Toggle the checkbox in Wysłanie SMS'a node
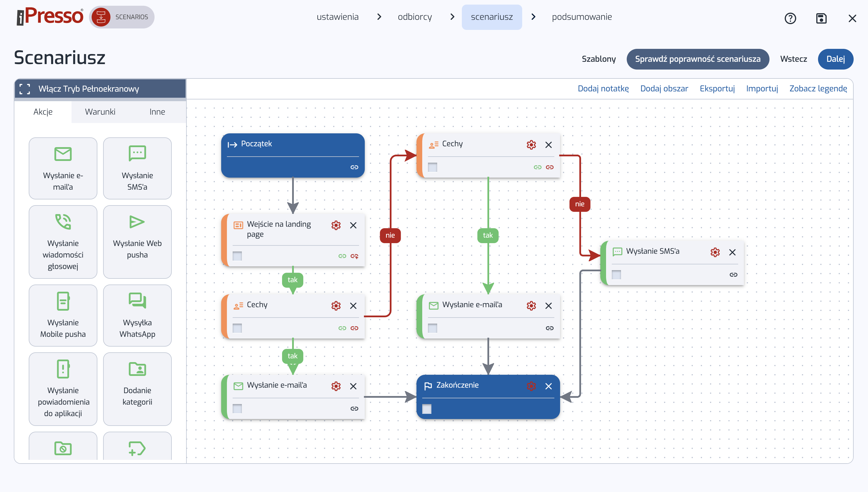The width and height of the screenshot is (868, 492). tap(616, 275)
